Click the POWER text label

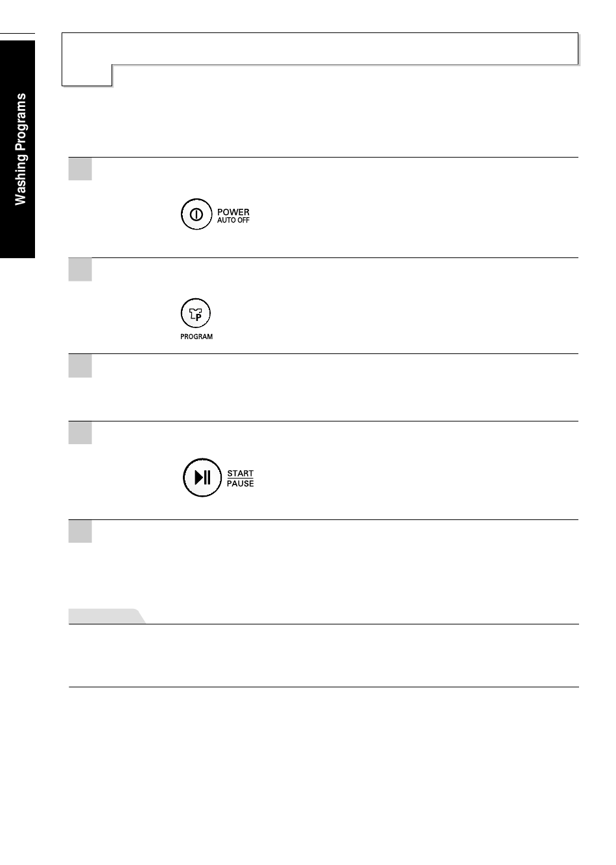[x=233, y=212]
